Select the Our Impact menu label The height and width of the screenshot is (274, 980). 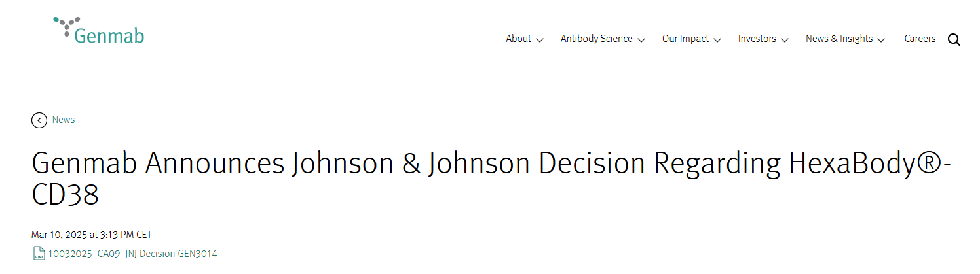click(685, 39)
